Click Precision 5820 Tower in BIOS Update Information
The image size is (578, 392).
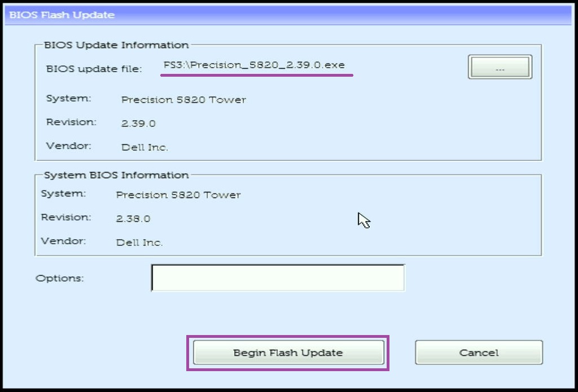(x=183, y=100)
